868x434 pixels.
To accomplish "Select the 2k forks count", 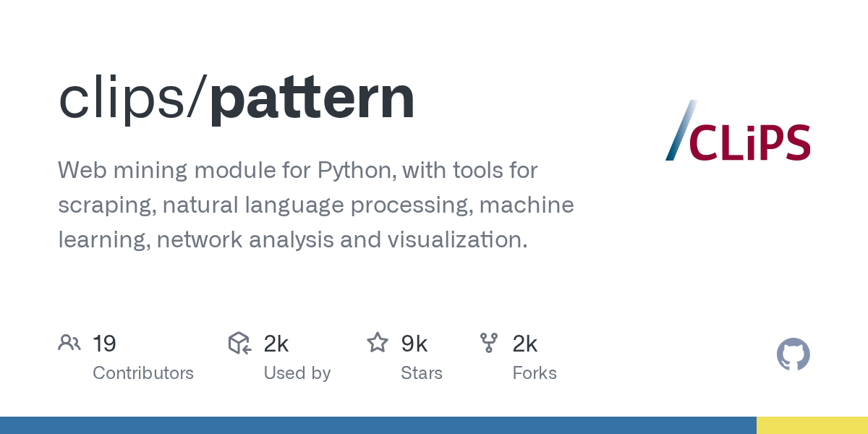I will pos(525,344).
